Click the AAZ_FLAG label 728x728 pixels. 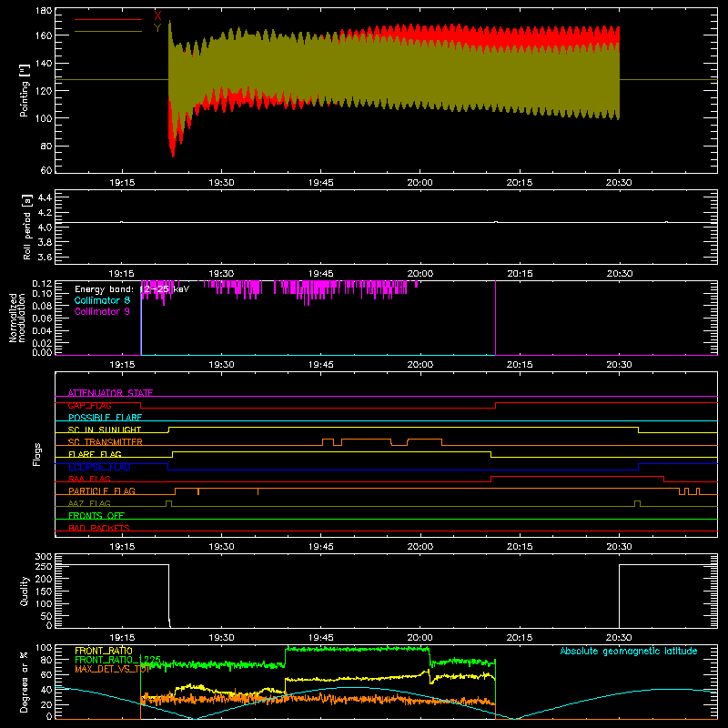click(89, 503)
